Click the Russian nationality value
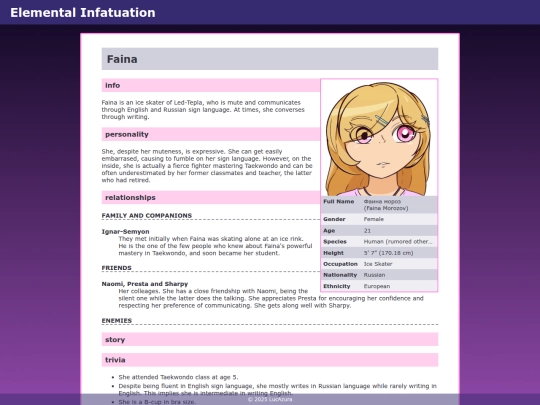Screen dimensions: 540x405 (x=374, y=275)
